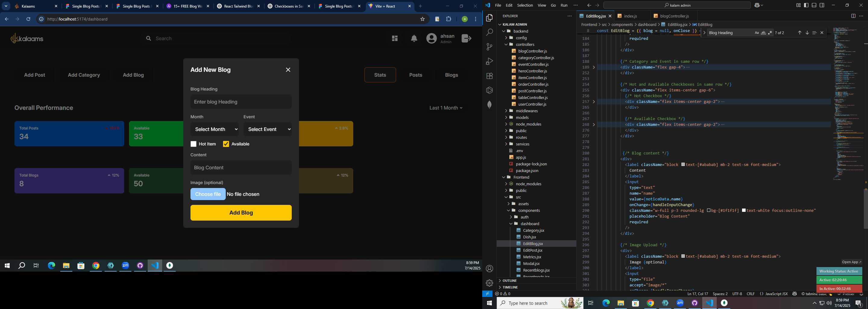Reload the localhost dashboard page
Screen dimensions: 868x309
[29, 19]
